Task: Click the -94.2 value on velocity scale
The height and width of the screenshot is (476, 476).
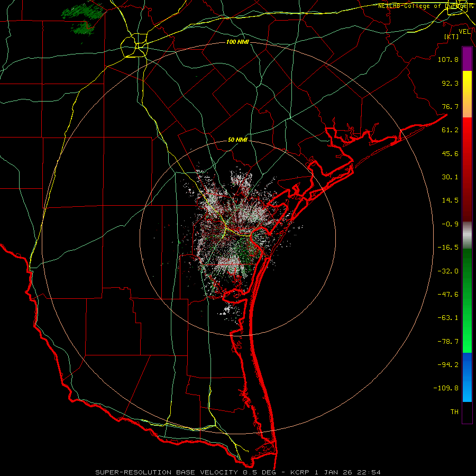Action: tap(448, 364)
